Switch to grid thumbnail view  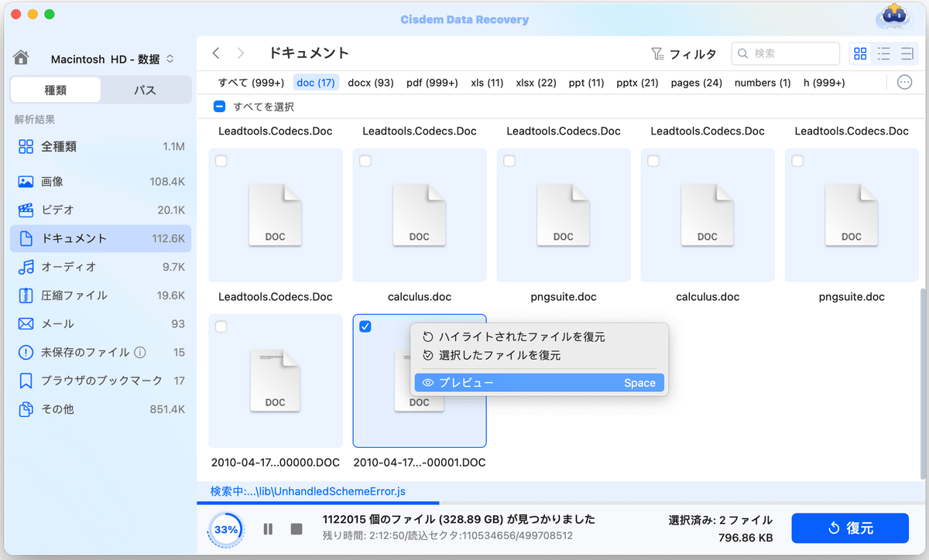coord(860,53)
